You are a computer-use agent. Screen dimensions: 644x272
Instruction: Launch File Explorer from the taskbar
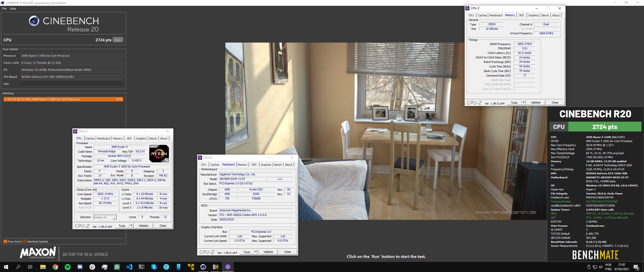coord(43,267)
